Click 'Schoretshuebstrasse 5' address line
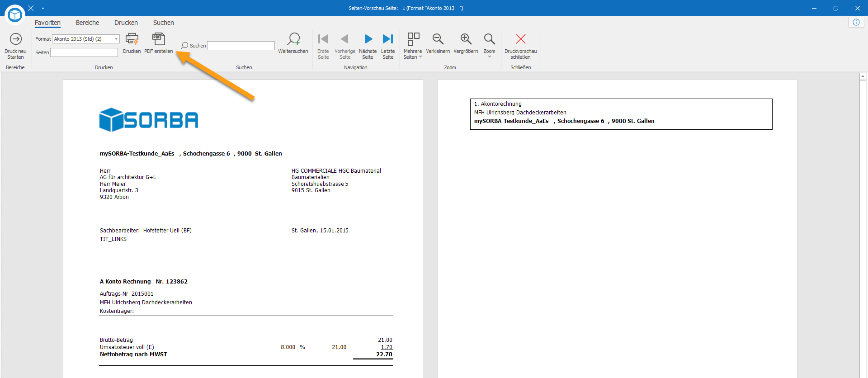This screenshot has height=378, width=868. tap(320, 184)
